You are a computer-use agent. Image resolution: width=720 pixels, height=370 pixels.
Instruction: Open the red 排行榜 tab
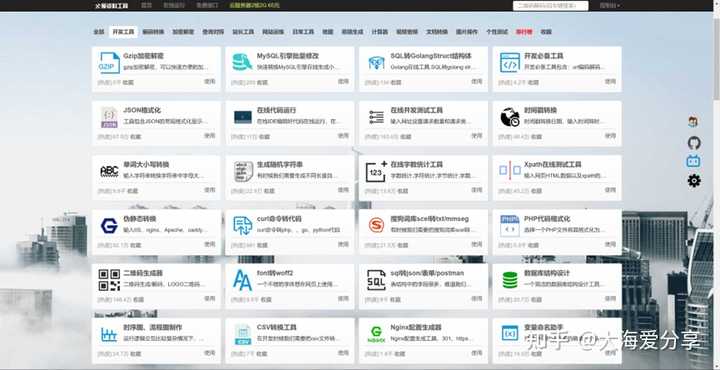tap(524, 32)
